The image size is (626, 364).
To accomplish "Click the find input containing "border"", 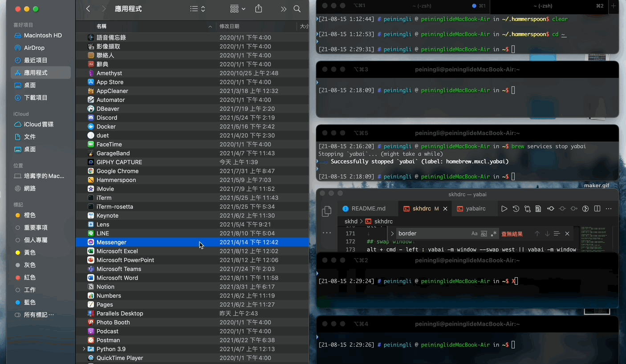I will point(432,234).
